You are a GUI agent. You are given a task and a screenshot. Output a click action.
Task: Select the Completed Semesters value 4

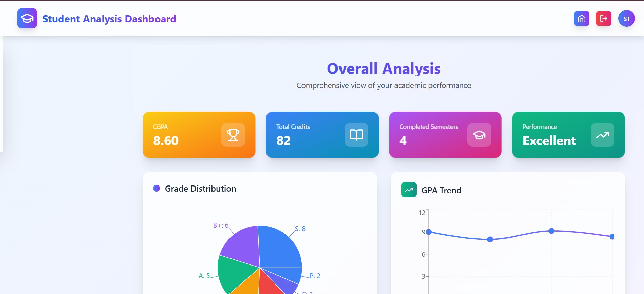pos(403,140)
